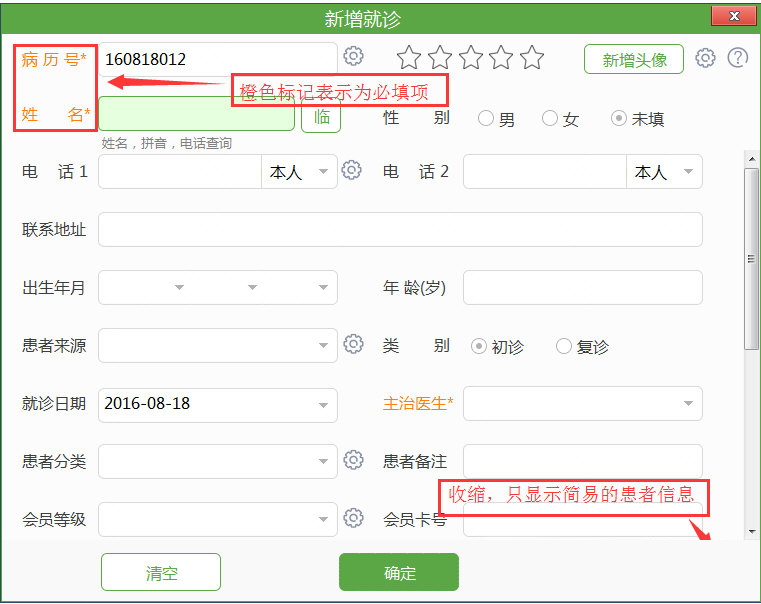This screenshot has height=604, width=761.
Task: Open settings gear next to 新增头像 button
Action: click(705, 58)
